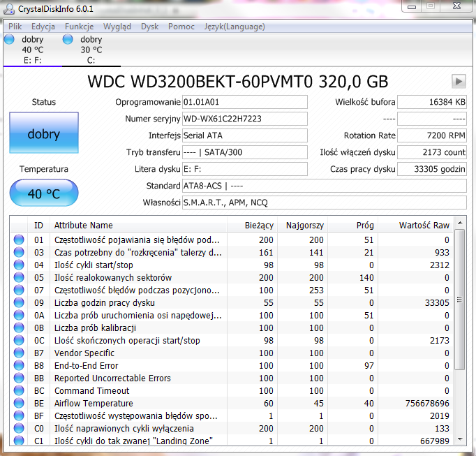Sort by the Najgorszy column header

[302, 225]
